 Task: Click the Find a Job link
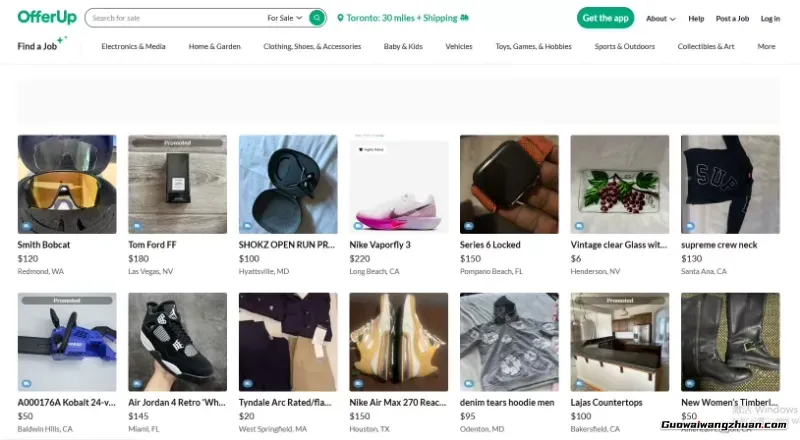[x=37, y=46]
